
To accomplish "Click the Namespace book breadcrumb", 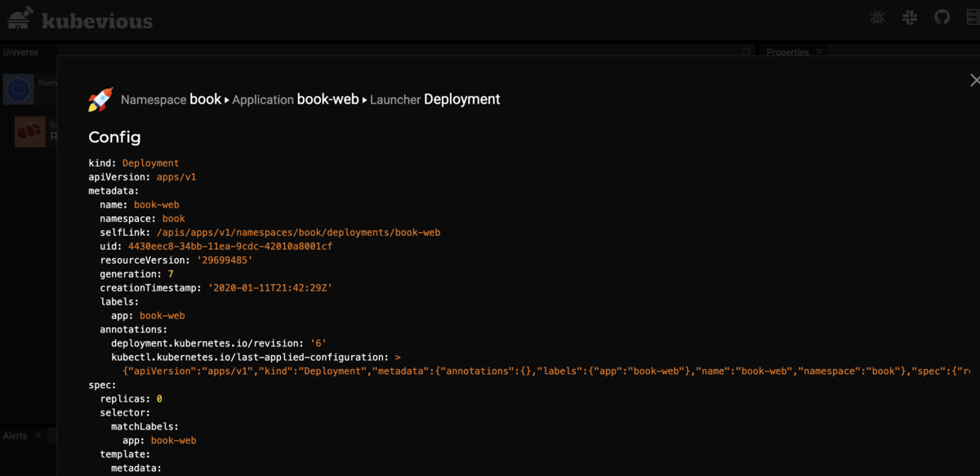I will click(171, 100).
